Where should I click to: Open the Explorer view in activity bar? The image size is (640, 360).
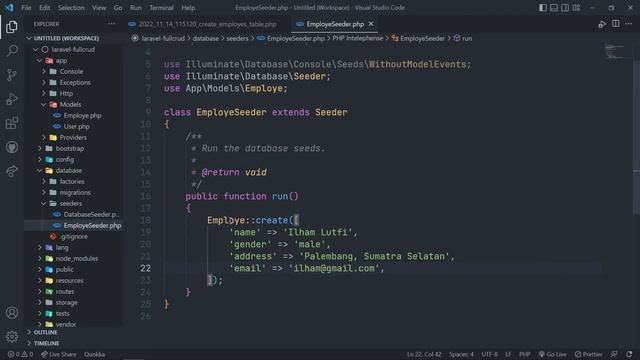pos(12,27)
